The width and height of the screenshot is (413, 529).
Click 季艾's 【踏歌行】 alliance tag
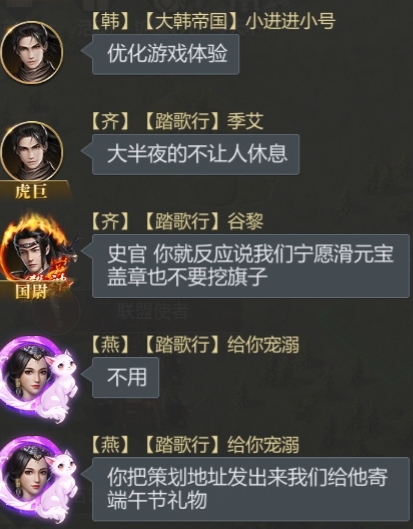pyautogui.click(x=182, y=121)
